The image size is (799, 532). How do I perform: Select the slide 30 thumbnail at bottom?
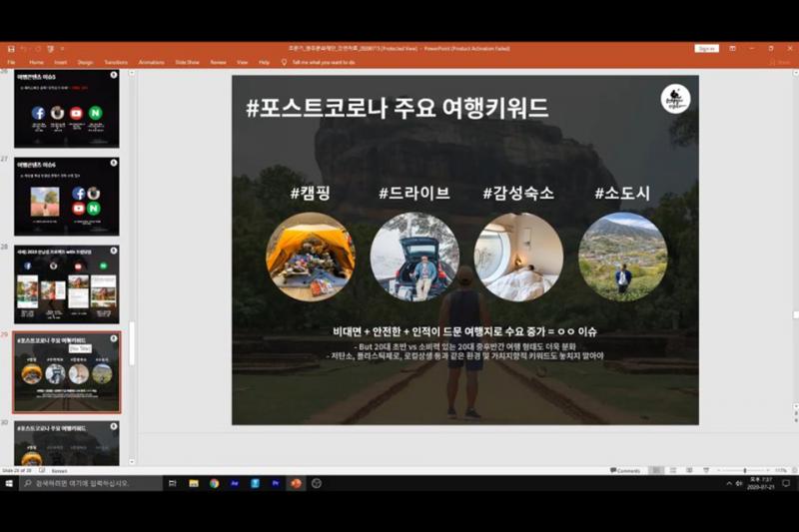(x=67, y=443)
